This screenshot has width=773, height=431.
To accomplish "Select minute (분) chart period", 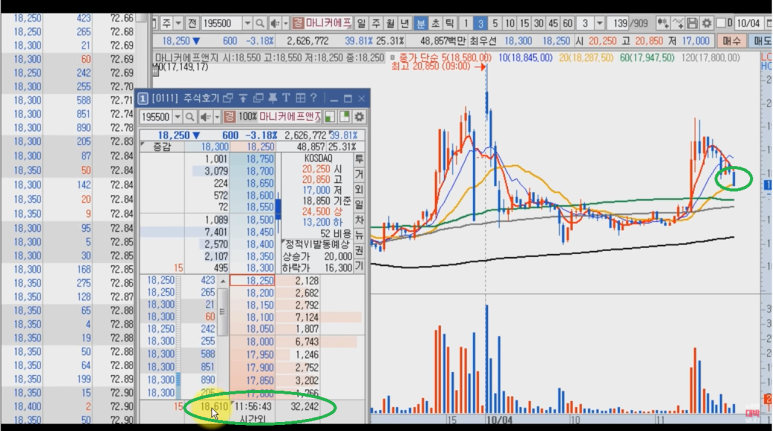I will pos(421,23).
